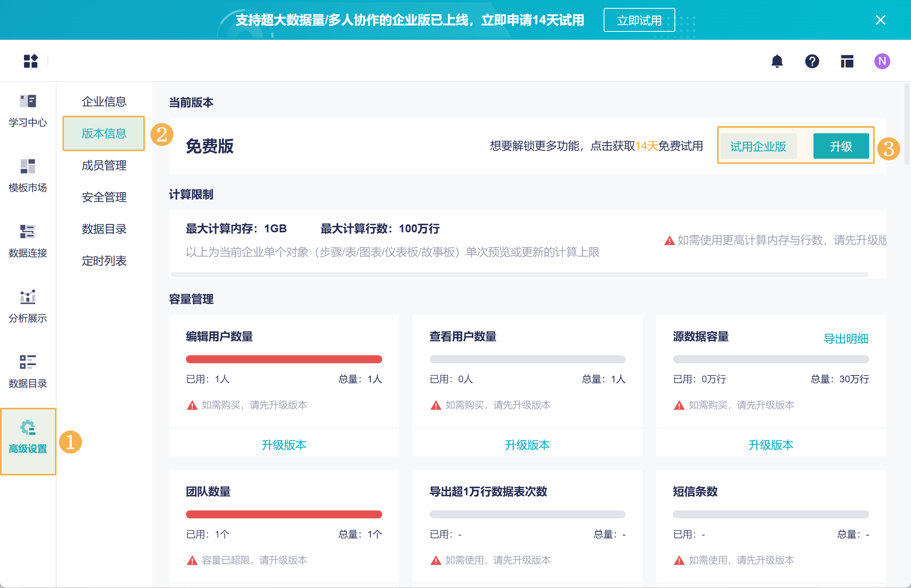The width and height of the screenshot is (911, 588).
Task: Click the help question mark icon
Action: click(x=812, y=61)
